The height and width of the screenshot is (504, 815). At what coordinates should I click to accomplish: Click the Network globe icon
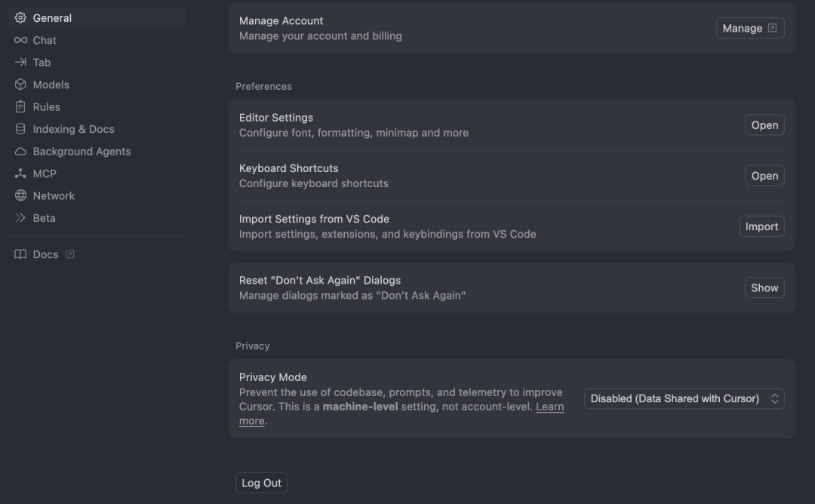(20, 195)
